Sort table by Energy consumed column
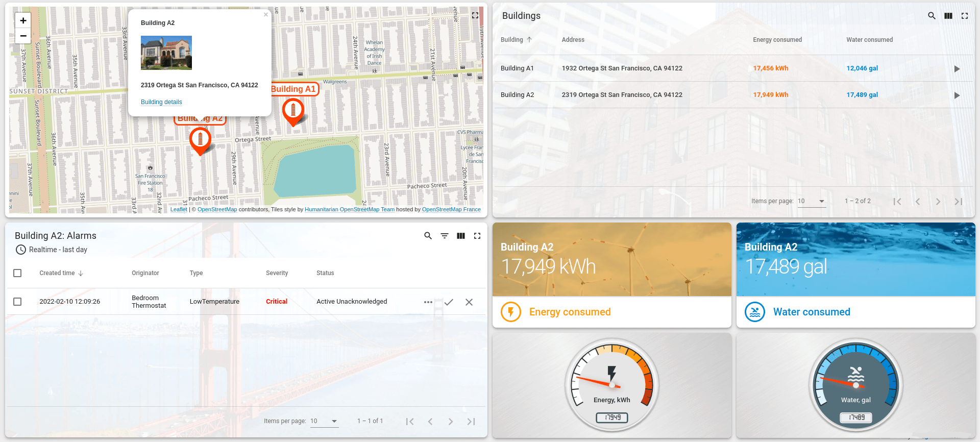Image resolution: width=980 pixels, height=442 pixels. 777,40
